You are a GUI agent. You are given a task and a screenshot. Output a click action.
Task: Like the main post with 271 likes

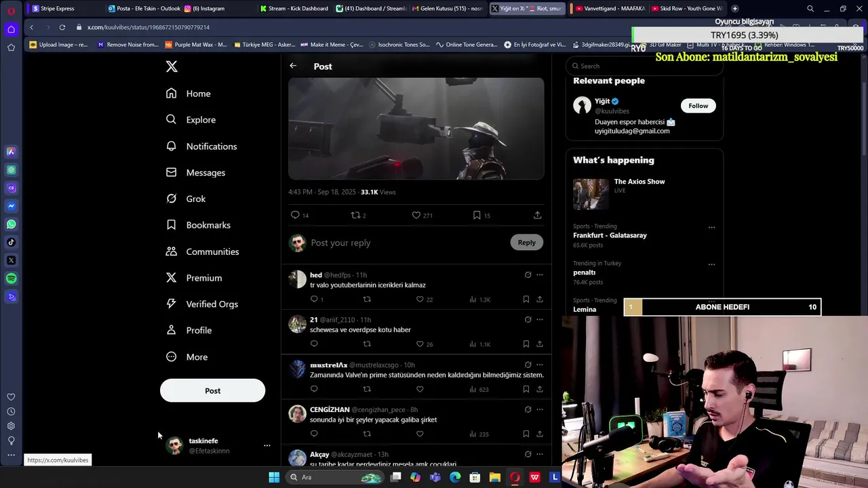[x=422, y=215]
